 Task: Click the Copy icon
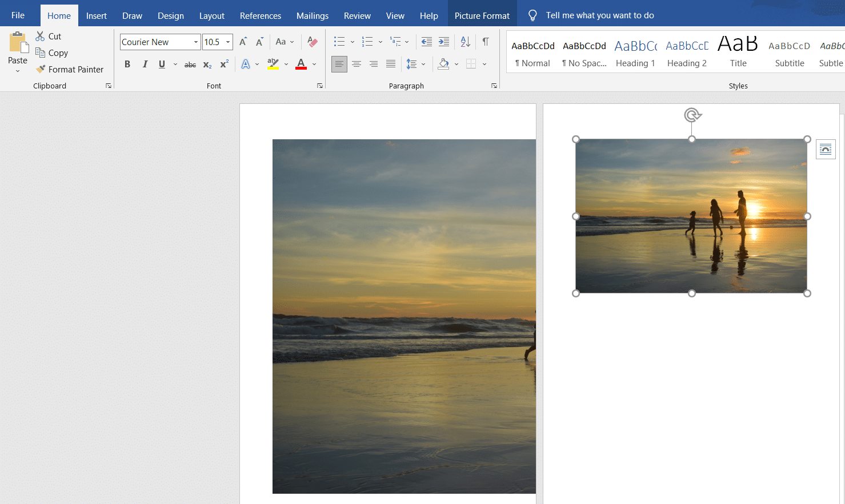[x=40, y=53]
